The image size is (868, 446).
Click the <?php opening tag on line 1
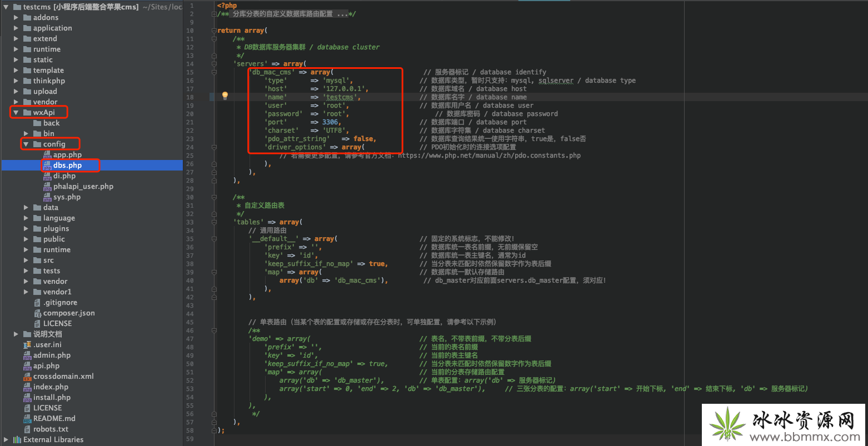[x=227, y=6]
